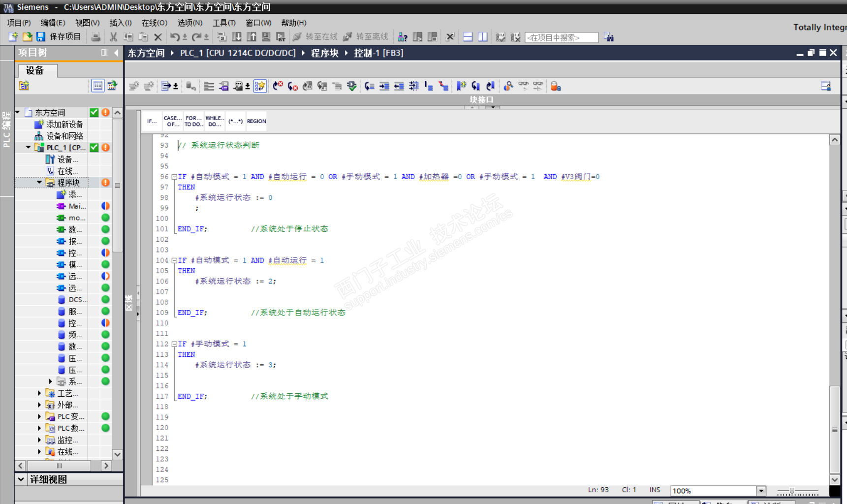Collapse the project tree panel with arrow icon
Screen dimensions: 847x504
coord(116,53)
